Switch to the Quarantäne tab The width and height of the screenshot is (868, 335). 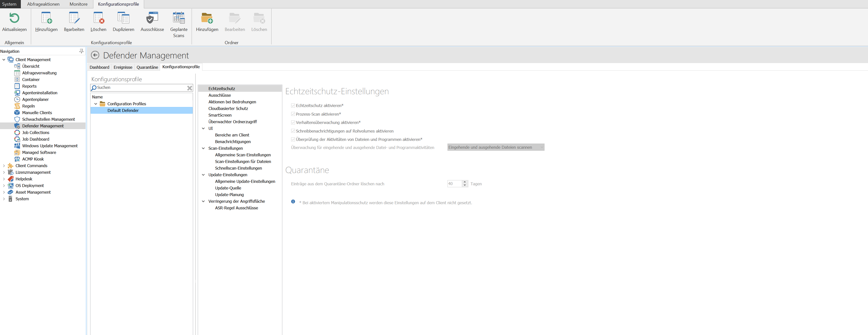[x=147, y=67]
